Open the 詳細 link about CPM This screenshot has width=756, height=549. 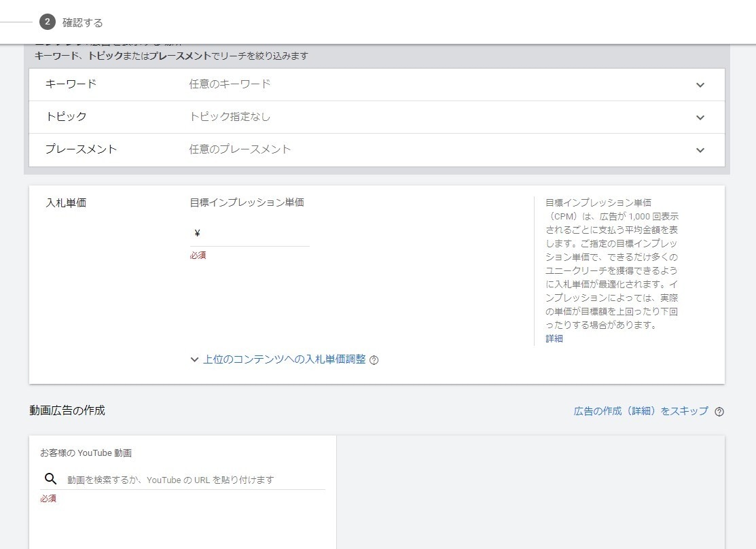click(554, 338)
